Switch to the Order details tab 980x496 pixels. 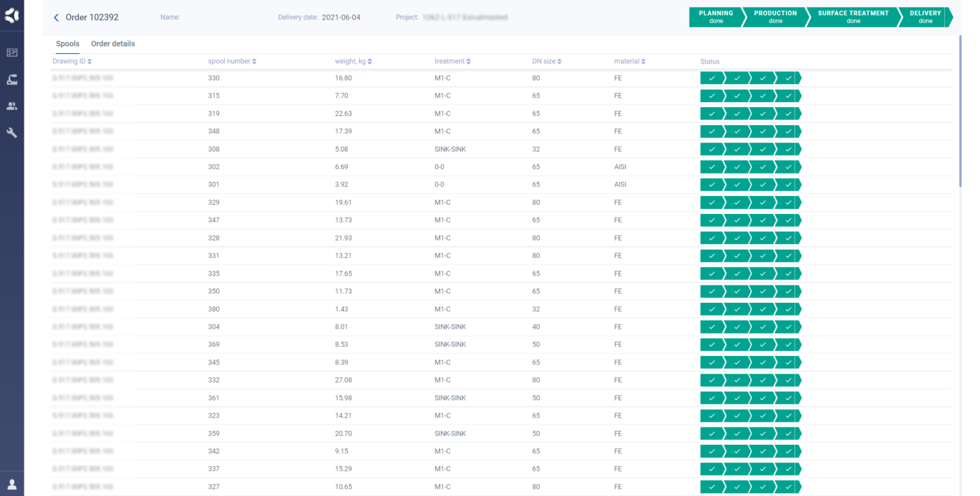pos(113,43)
